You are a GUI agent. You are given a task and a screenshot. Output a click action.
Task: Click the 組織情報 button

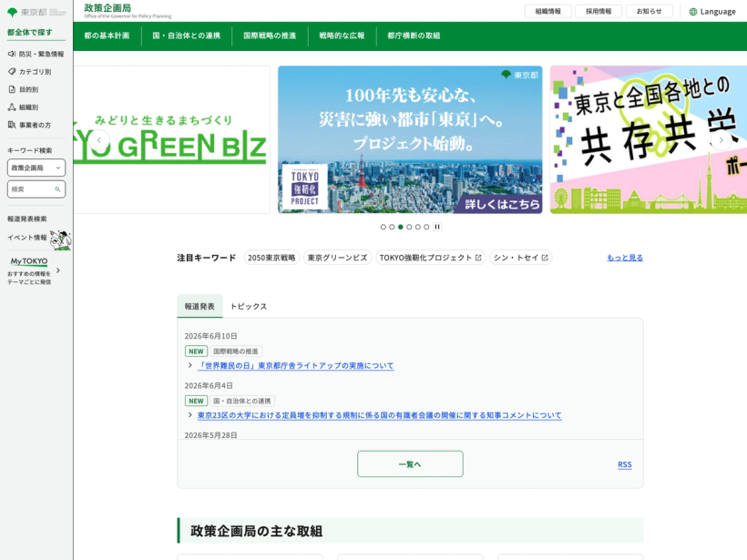[547, 12]
